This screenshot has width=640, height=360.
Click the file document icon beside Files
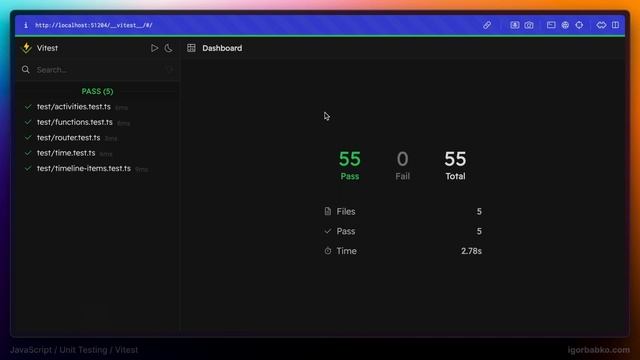click(327, 211)
